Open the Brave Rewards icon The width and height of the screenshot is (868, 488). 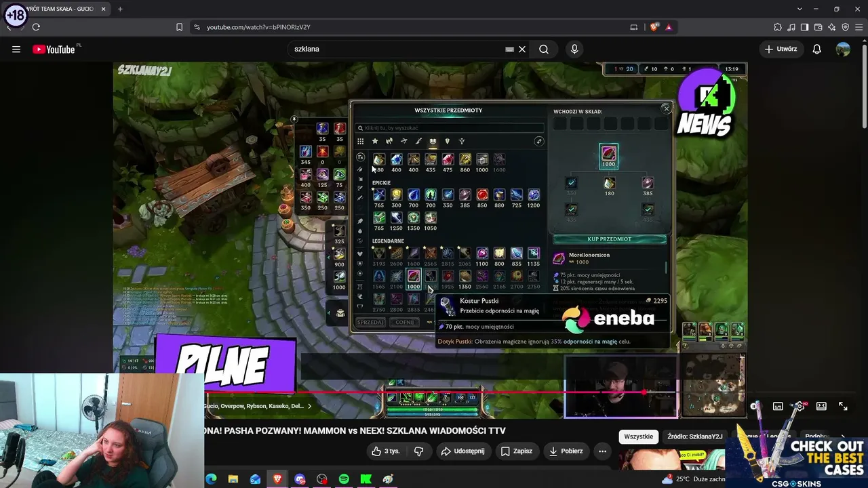pyautogui.click(x=669, y=27)
